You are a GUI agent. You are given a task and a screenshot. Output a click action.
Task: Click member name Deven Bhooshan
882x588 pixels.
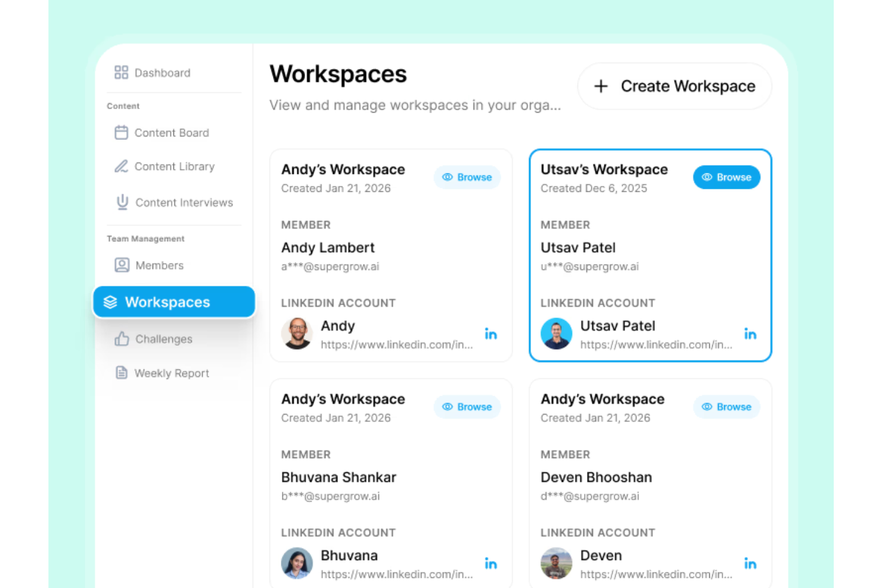coord(596,477)
